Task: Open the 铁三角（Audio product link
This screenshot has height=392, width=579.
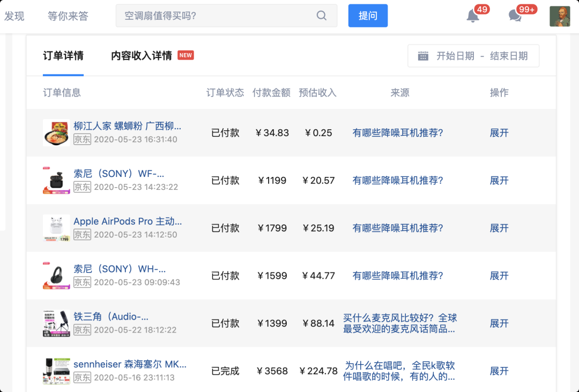Action: tap(111, 316)
